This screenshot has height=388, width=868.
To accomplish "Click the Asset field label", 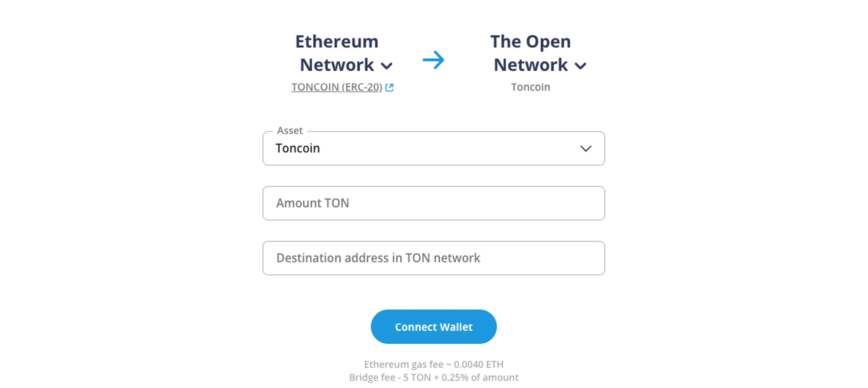I will [x=289, y=131].
